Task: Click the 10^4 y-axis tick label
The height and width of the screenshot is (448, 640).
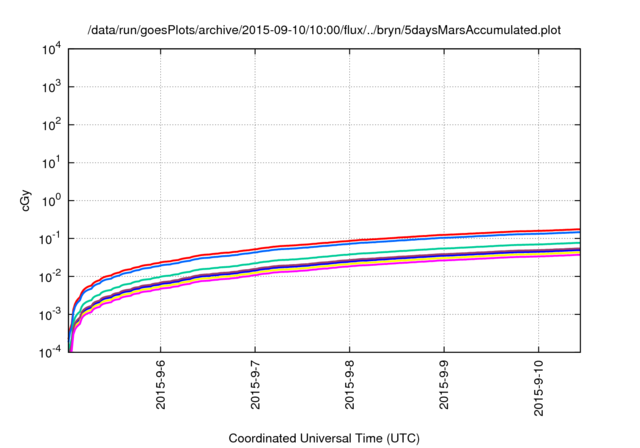Action: tap(52, 49)
